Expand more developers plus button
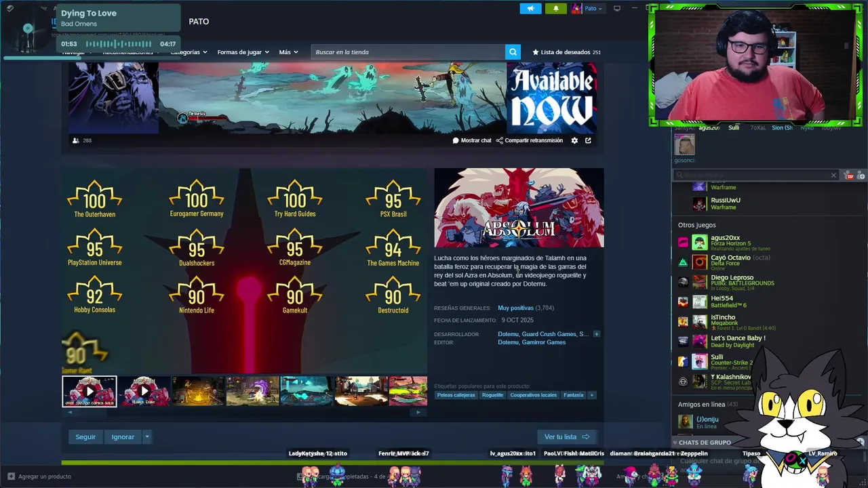Screen dimensions: 868x488 coord(596,334)
